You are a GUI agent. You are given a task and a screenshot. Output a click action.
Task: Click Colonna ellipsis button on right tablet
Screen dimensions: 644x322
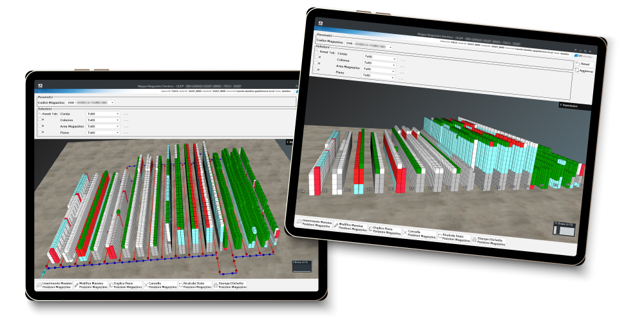[x=403, y=59]
